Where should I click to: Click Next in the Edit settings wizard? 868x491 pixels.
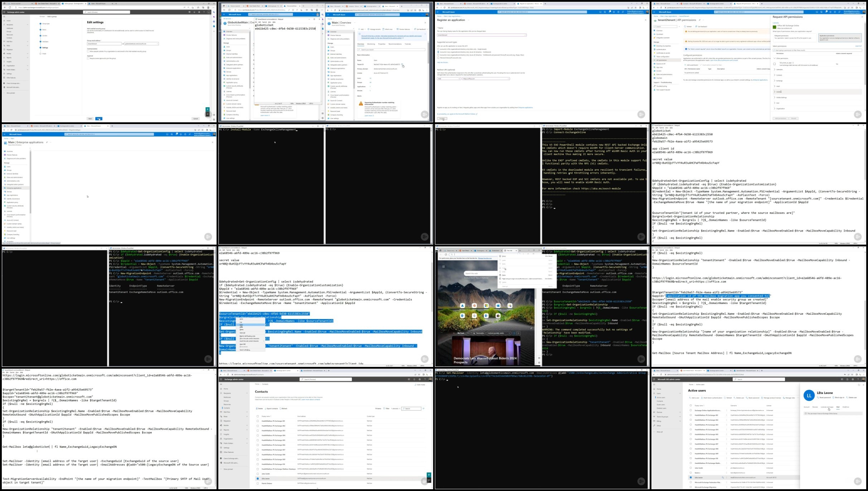point(99,119)
